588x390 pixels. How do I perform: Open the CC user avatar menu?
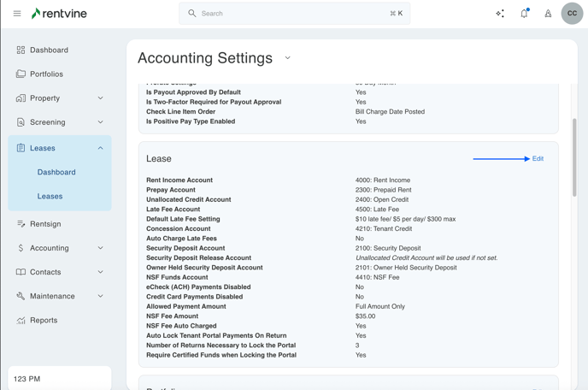(x=572, y=14)
